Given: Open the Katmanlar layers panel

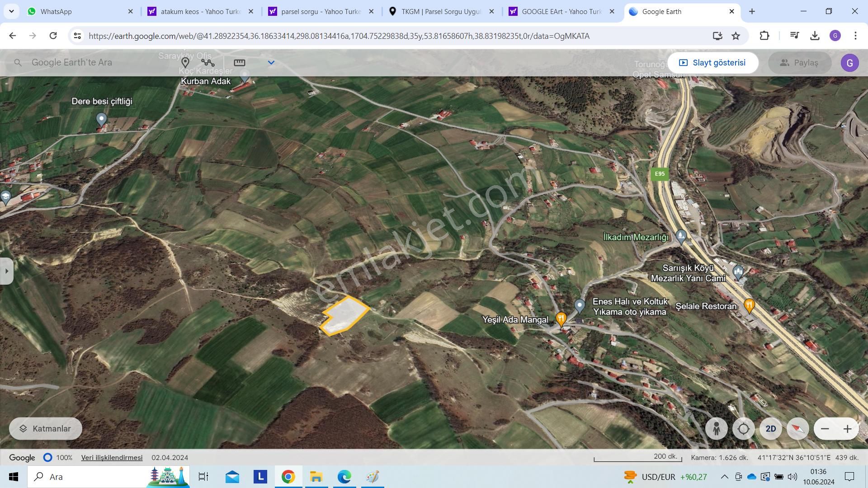Looking at the screenshot, I should (x=45, y=428).
